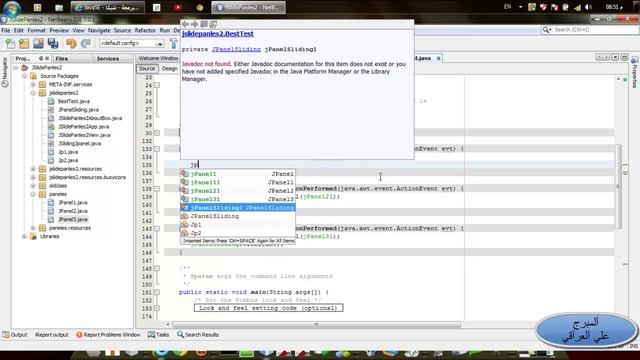
Task: Expand the Libraries node
Action: [x=24, y=236]
